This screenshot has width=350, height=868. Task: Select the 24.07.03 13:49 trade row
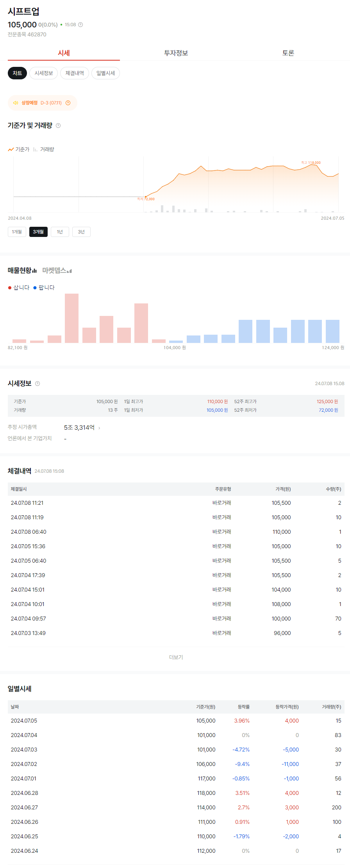(x=176, y=633)
